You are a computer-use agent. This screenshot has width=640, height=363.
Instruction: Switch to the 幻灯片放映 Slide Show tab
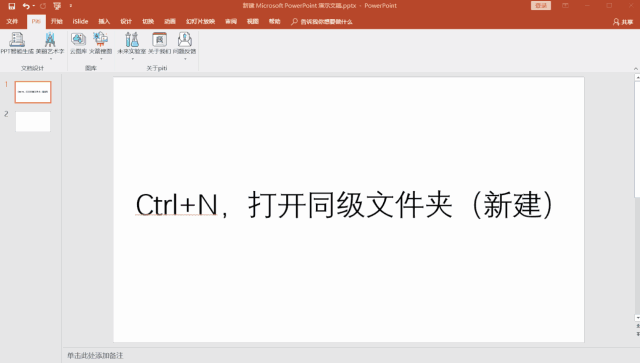tap(200, 21)
